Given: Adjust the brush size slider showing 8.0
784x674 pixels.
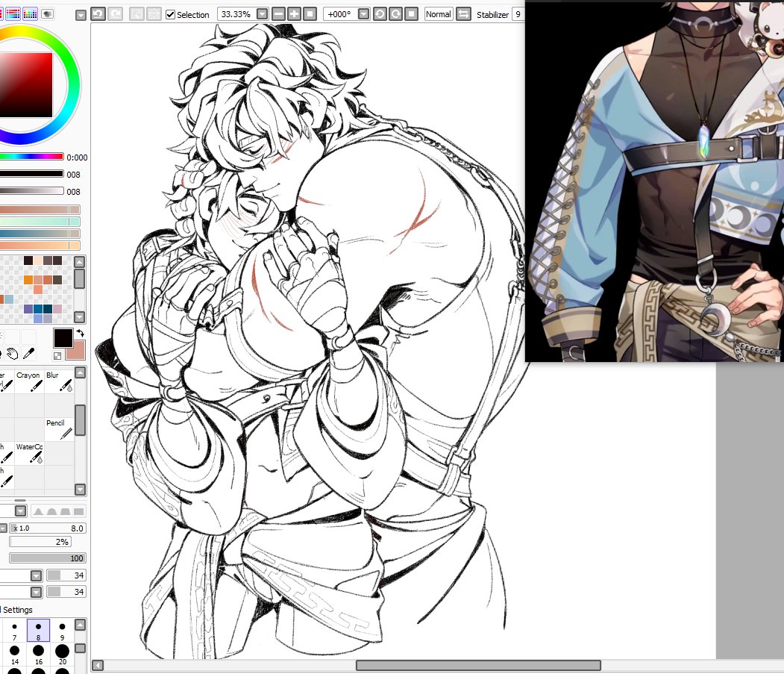Looking at the screenshot, I should 48,528.
